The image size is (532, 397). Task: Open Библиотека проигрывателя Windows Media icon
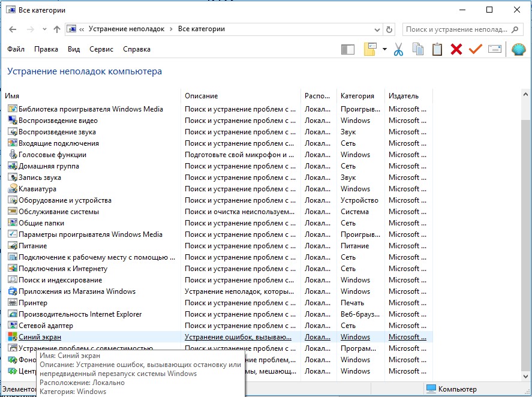(x=13, y=109)
